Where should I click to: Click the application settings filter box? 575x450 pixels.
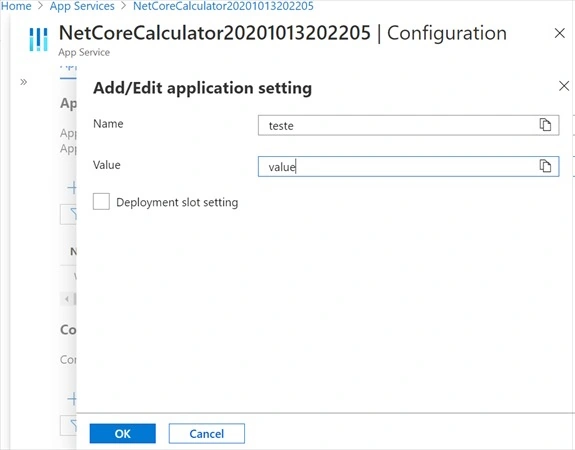69,215
